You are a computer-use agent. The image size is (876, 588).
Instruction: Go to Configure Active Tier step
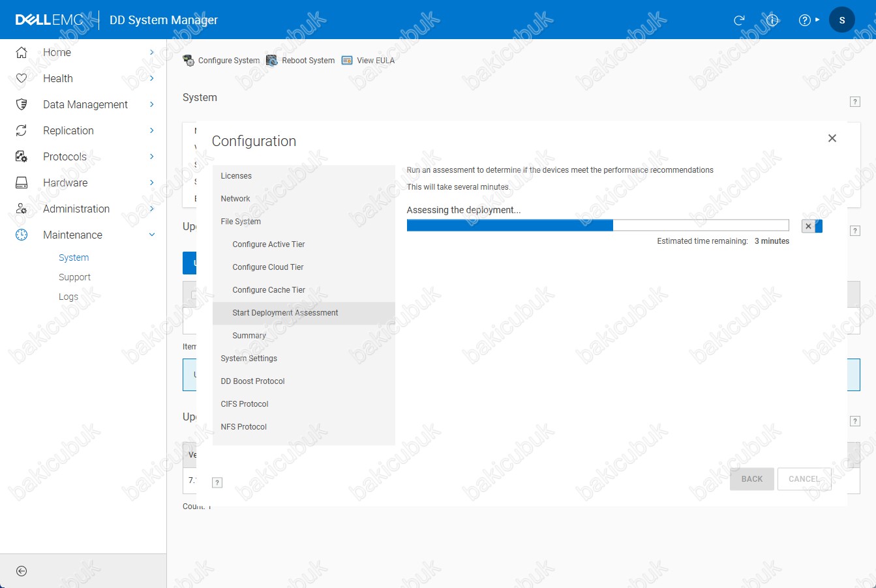304,244
